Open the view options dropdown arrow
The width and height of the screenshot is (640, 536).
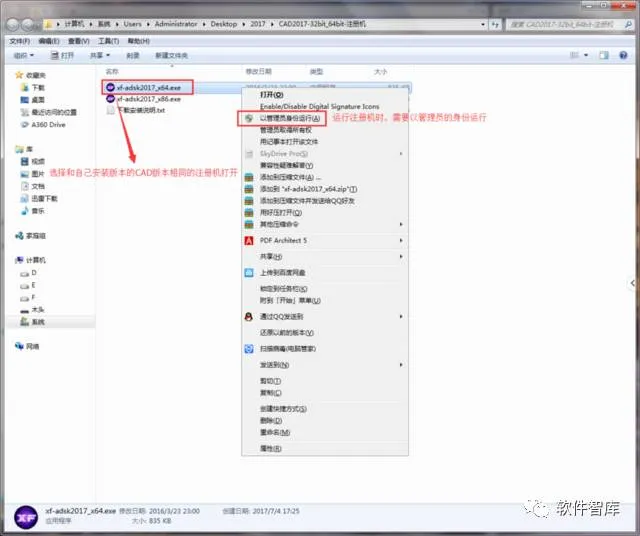click(x=586, y=55)
